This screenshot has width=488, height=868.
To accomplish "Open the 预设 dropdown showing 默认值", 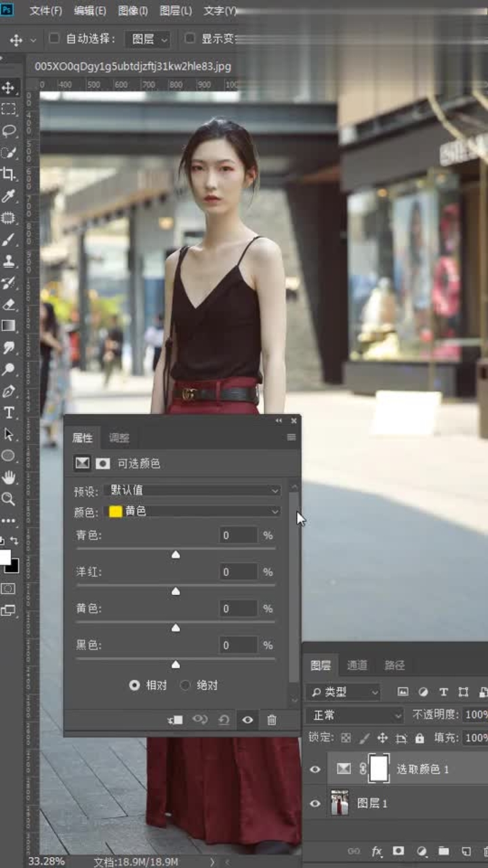I will coord(193,490).
